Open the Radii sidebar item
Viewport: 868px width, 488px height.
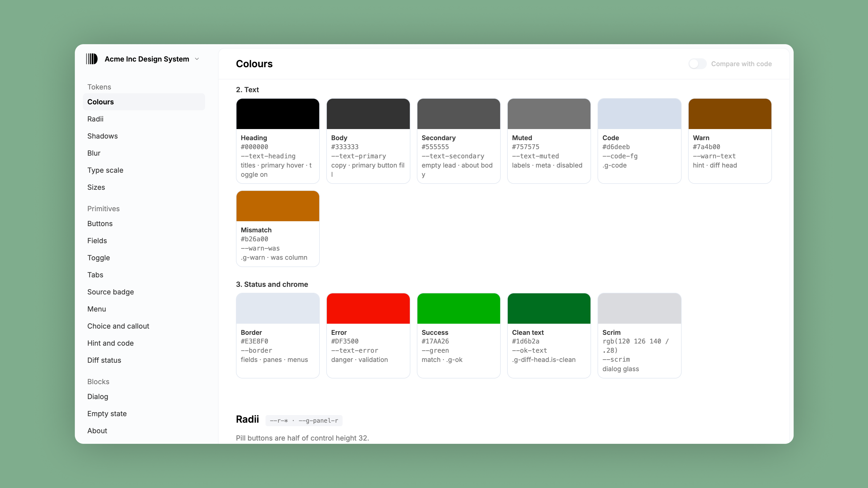[144, 119]
